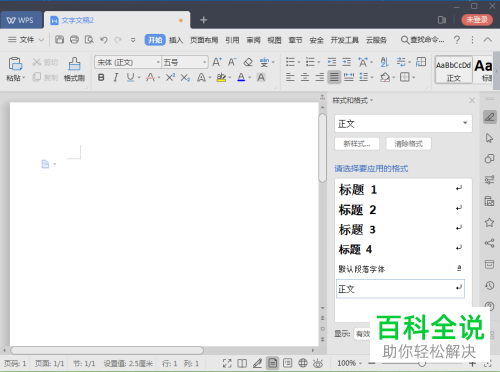Click the zoom slider handle

(422, 363)
